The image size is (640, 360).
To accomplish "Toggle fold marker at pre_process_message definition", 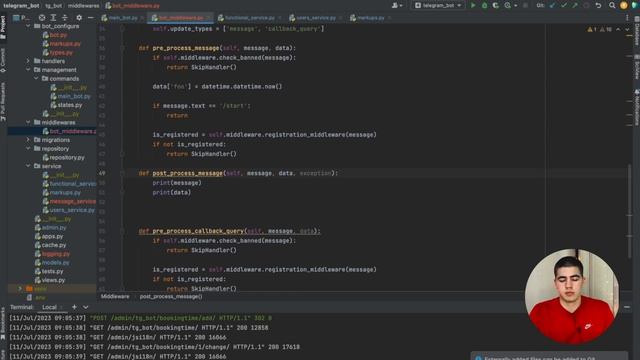I will 122,48.
